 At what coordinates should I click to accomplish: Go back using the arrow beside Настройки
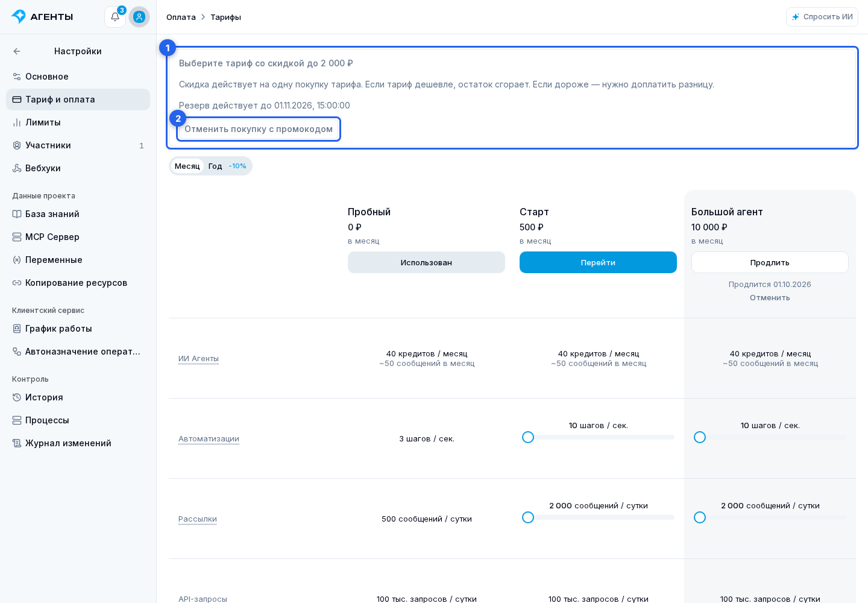coord(17,51)
